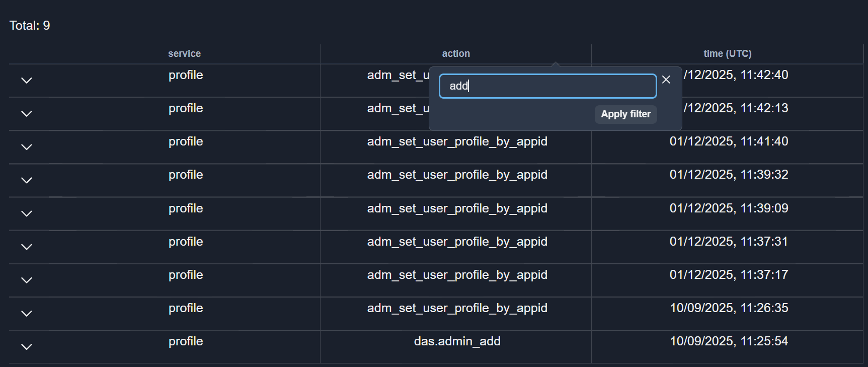
Task: Click action cell in the 11:39:32 row
Action: 457,175
